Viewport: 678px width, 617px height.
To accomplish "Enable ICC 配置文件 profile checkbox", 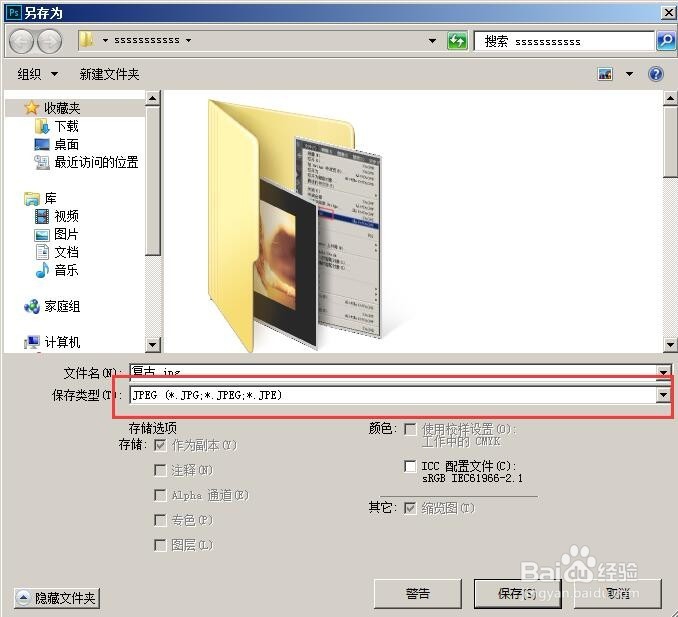I will [410, 466].
